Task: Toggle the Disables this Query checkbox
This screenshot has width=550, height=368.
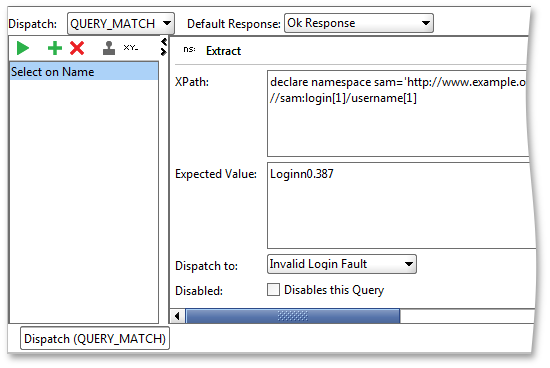Action: pyautogui.click(x=273, y=290)
